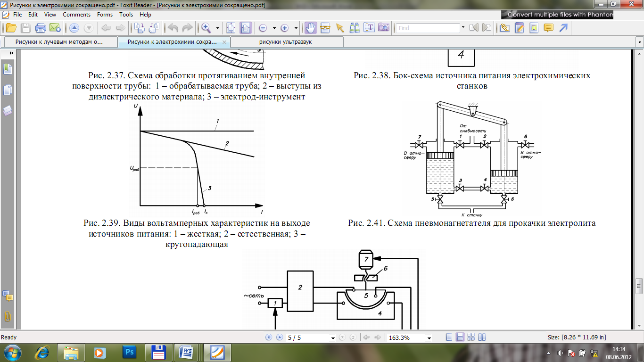The height and width of the screenshot is (362, 644).
Task: Open the Find options dropdown arrow
Action: [463, 28]
